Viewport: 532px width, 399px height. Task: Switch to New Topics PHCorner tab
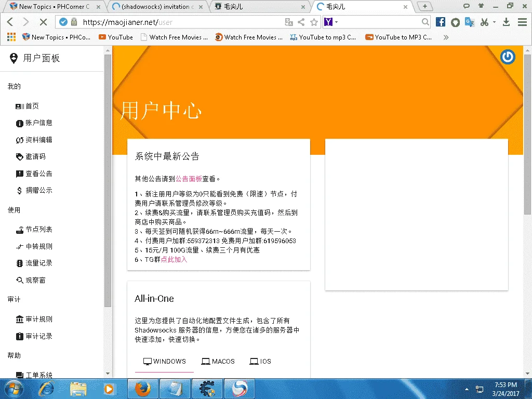tap(54, 6)
